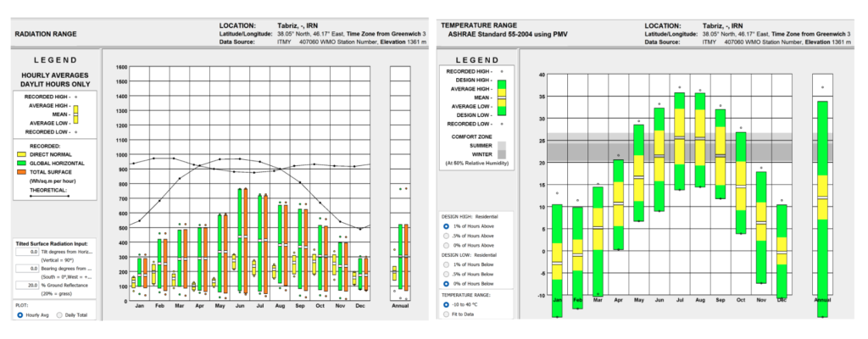Click the yellow mean bar in radiation legend
The image size is (868, 339).
(x=76, y=114)
